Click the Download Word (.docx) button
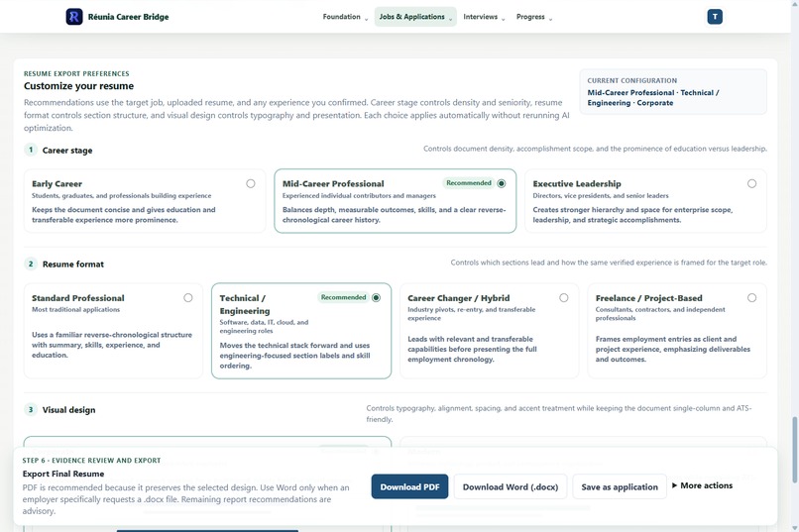Viewport: 799px width, 532px height. [x=511, y=486]
